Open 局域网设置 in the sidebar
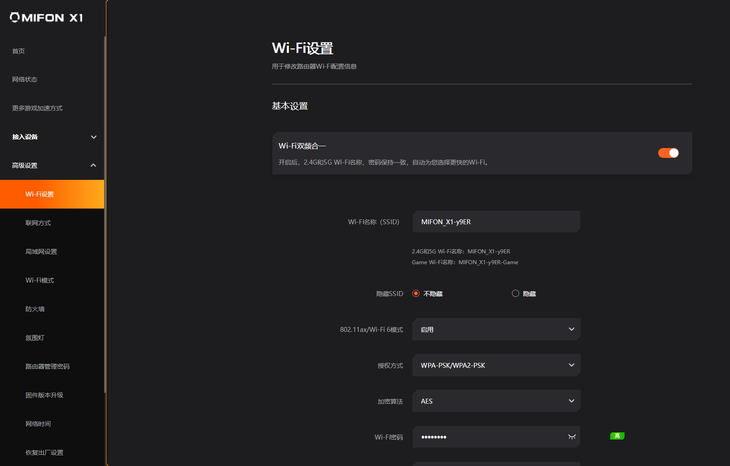Viewport: 730px width, 466px height. click(x=41, y=252)
